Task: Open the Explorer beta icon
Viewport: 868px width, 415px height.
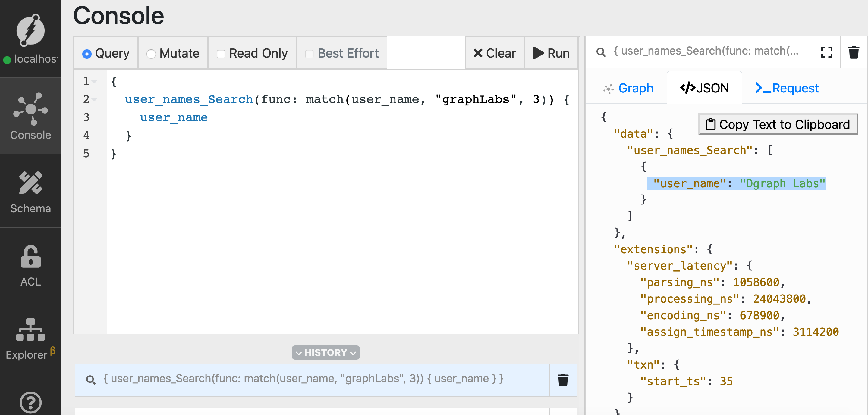Action: [x=30, y=330]
